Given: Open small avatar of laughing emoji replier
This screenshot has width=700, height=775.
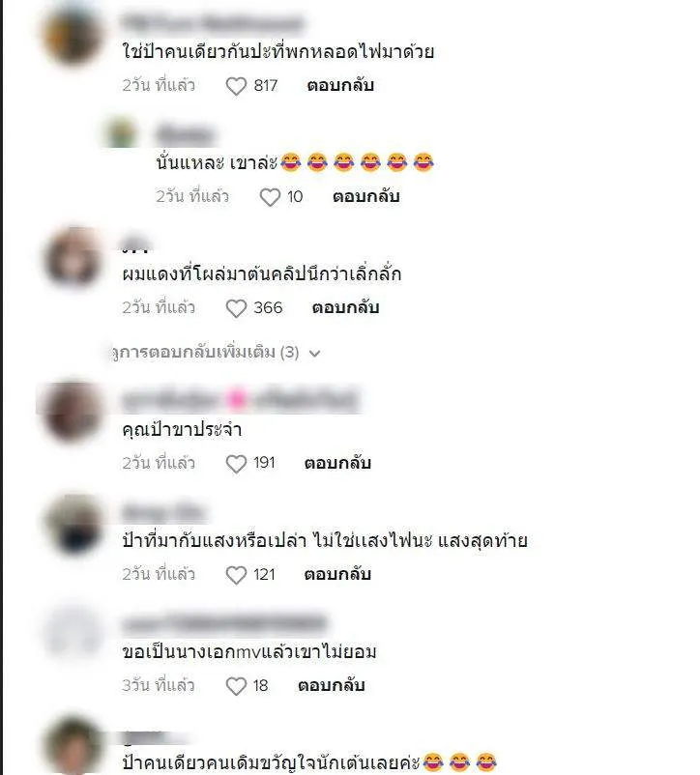Looking at the screenshot, I should (122, 133).
